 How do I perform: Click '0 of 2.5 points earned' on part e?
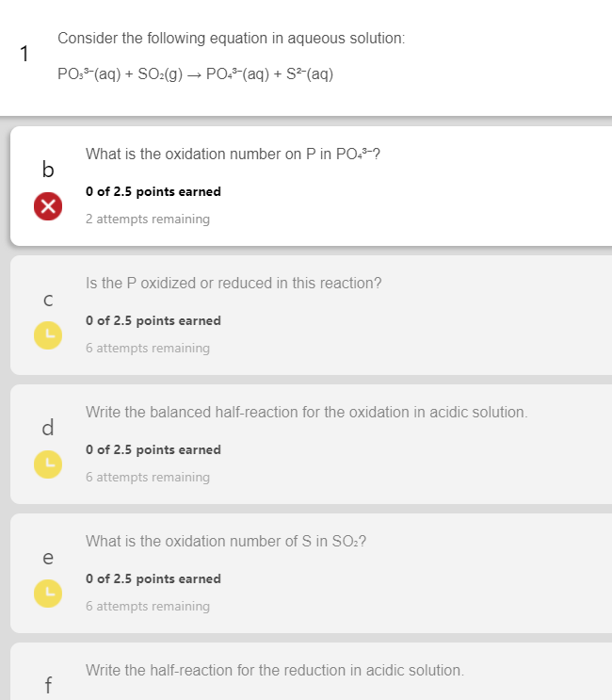click(153, 578)
